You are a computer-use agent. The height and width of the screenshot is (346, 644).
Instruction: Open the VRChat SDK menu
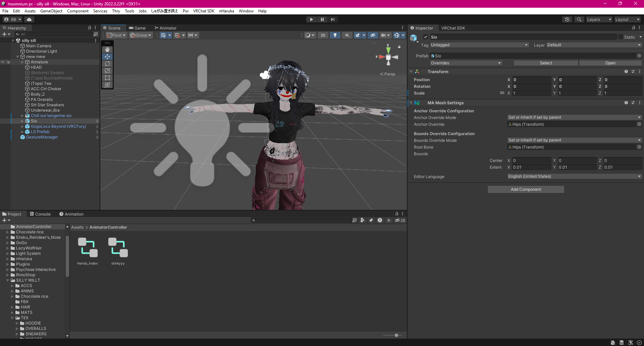pyautogui.click(x=204, y=11)
